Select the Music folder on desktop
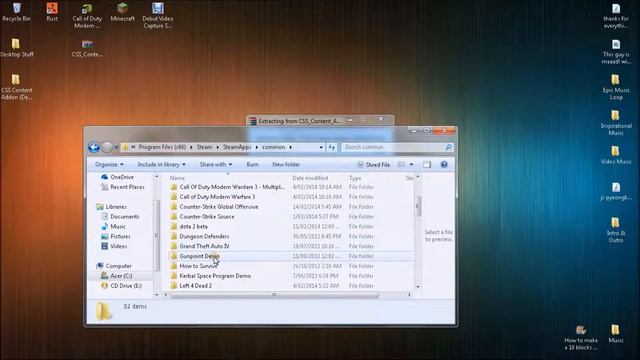This screenshot has width=640, height=360. (x=616, y=334)
